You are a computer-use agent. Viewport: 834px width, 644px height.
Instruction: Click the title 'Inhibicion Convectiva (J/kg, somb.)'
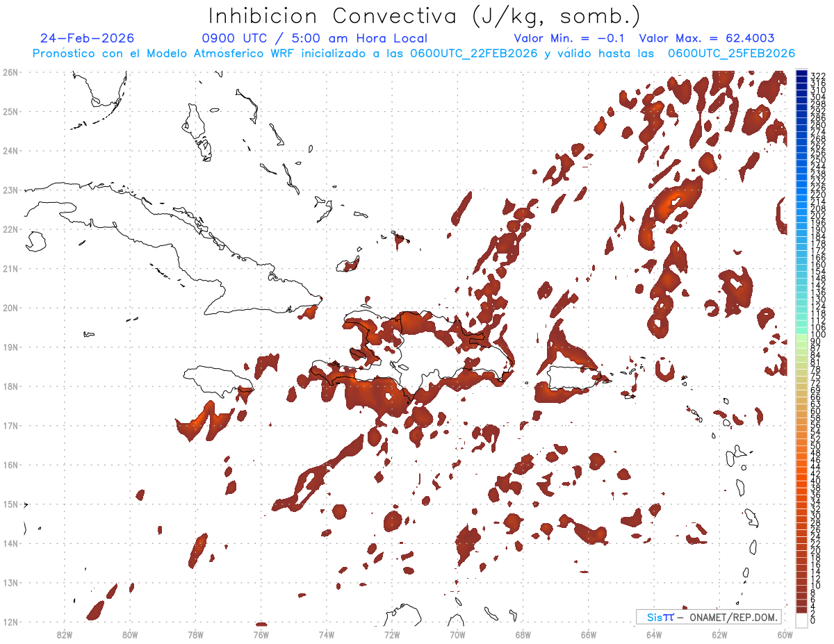pos(425,16)
